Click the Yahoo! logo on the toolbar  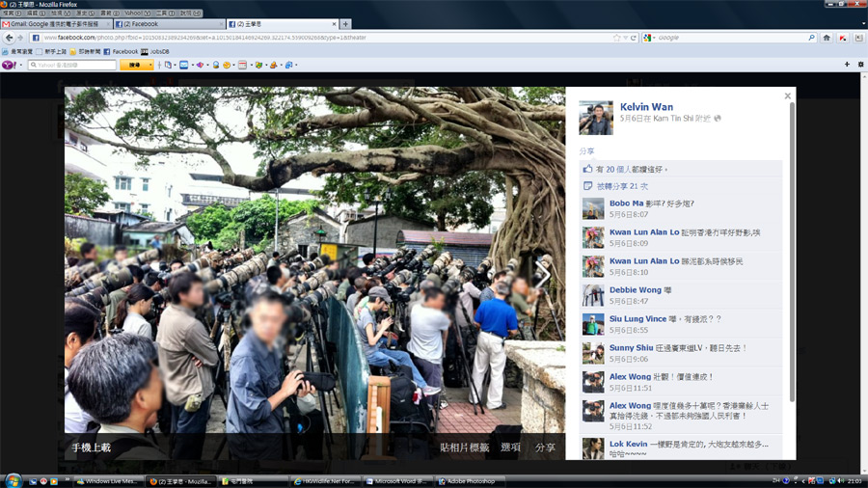[8, 65]
